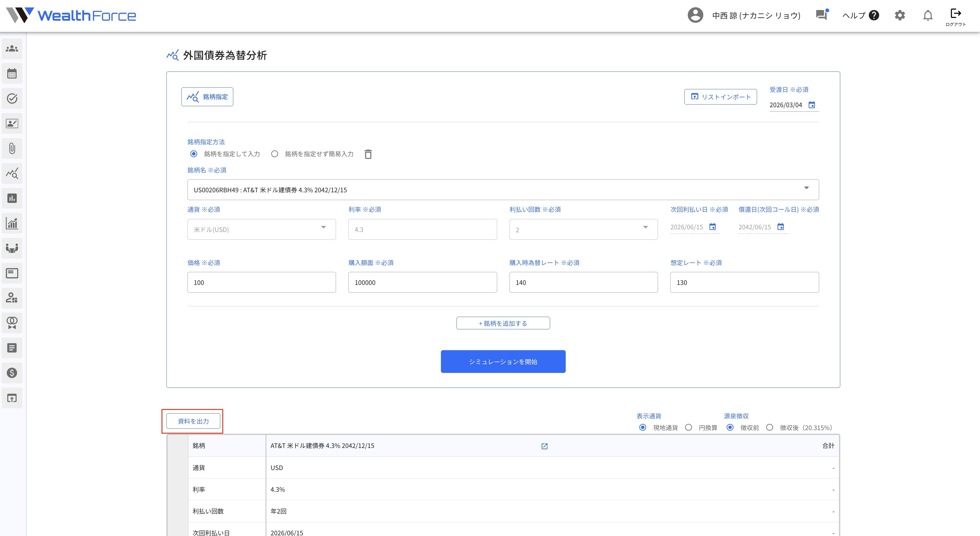Click the paperclip attachment icon in the sidebar
The height and width of the screenshot is (536, 980).
(x=12, y=148)
